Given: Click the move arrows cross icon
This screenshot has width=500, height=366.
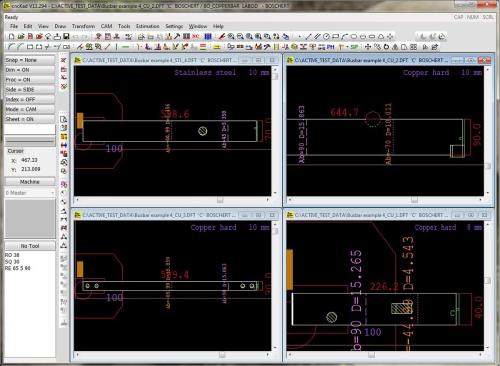Looking at the screenshot, I should [x=368, y=47].
